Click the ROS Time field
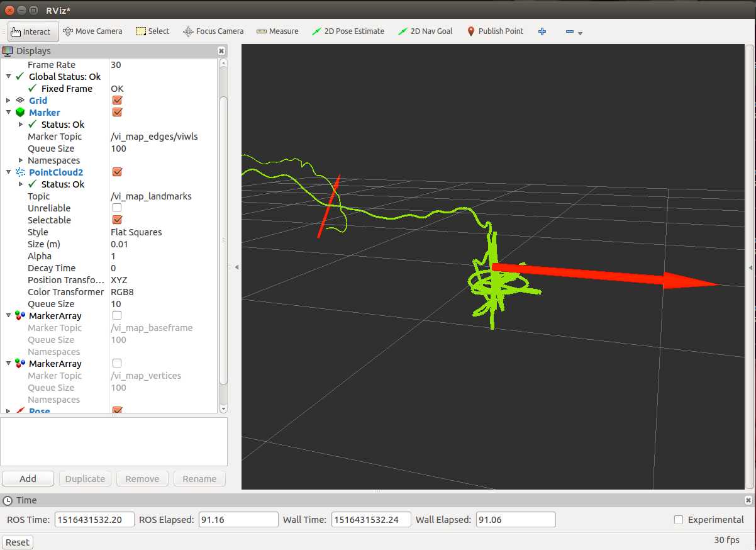The image size is (756, 550). (95, 520)
